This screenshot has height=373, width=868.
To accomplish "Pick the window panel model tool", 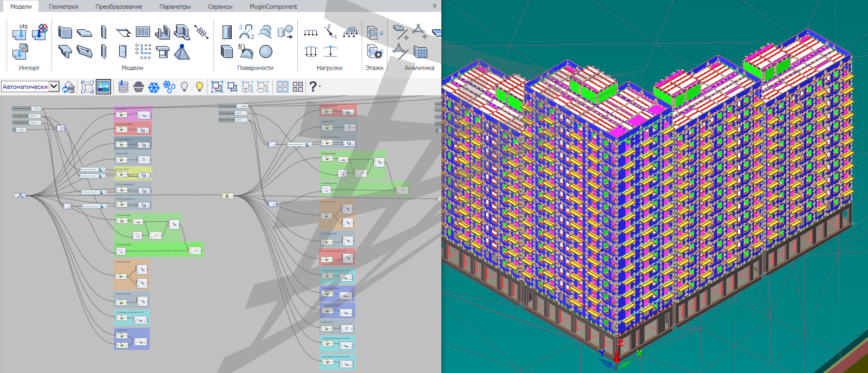I will [x=143, y=32].
